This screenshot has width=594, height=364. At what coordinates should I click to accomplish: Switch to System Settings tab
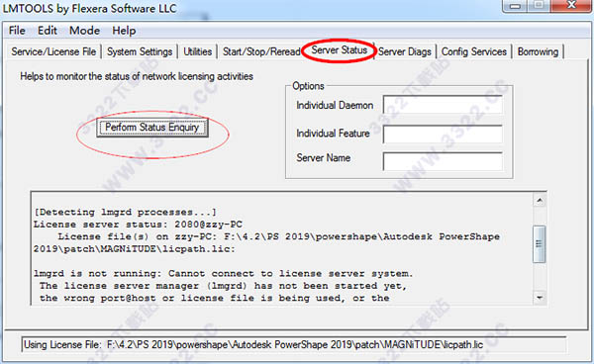click(140, 51)
